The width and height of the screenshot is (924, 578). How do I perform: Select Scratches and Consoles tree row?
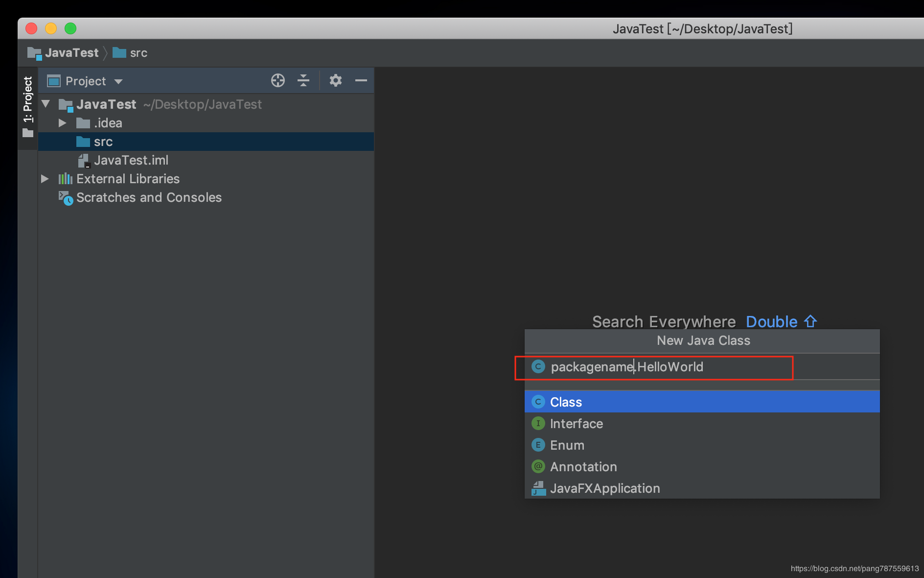click(206, 197)
